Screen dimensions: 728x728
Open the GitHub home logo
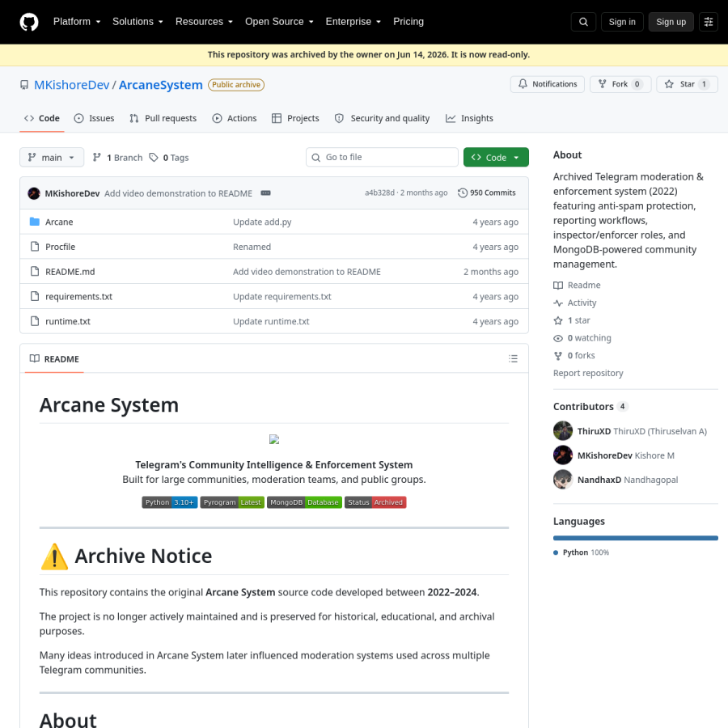coord(29,22)
